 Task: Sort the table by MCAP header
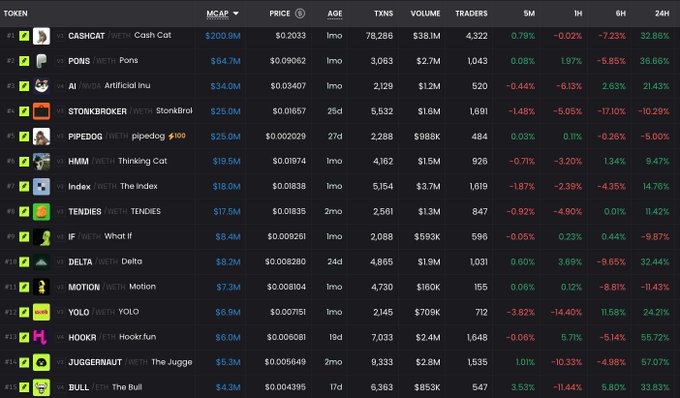point(217,13)
